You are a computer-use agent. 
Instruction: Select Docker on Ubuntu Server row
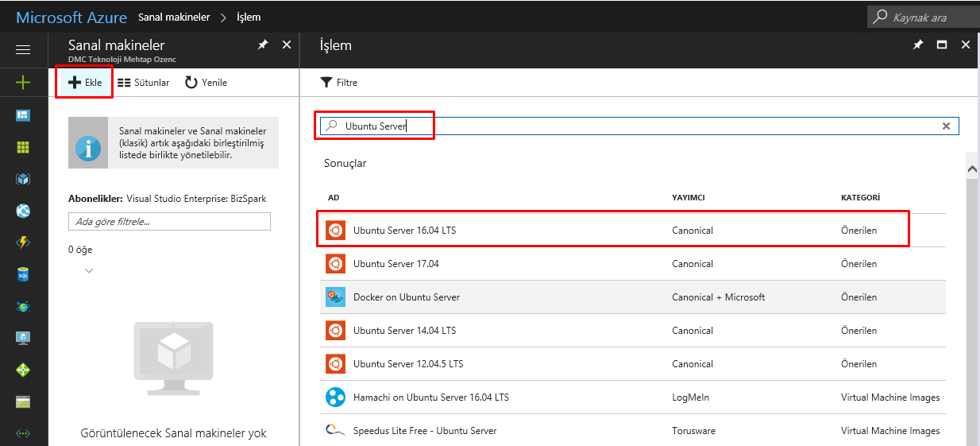[633, 297]
